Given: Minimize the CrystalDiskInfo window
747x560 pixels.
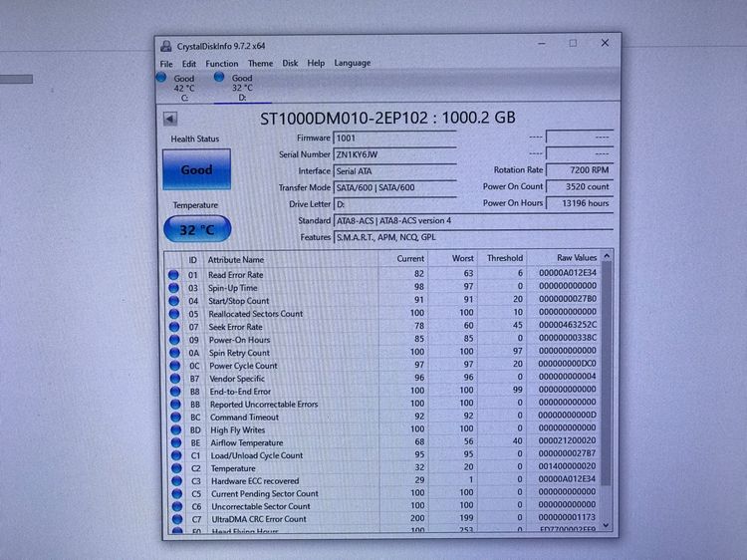Looking at the screenshot, I should (x=542, y=44).
